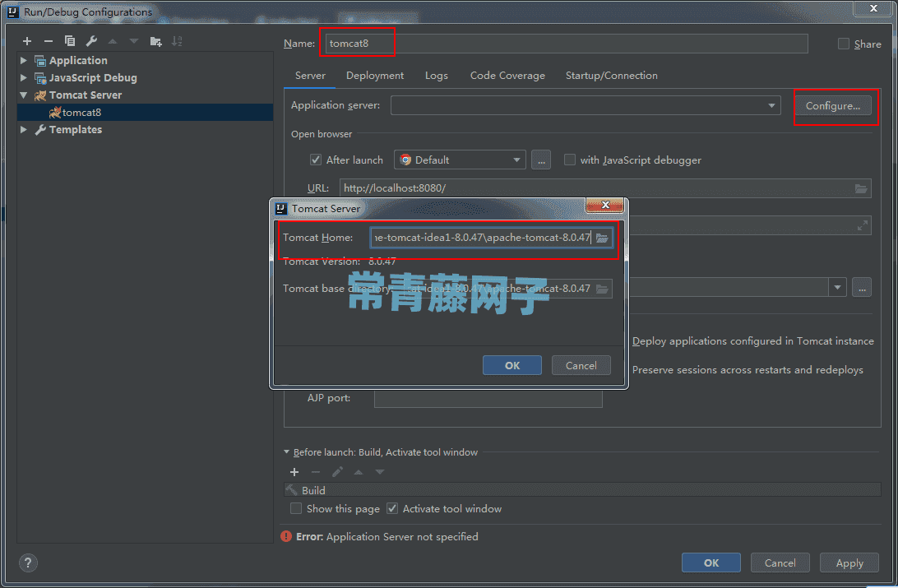This screenshot has height=588, width=898.
Task: Open the Application server dropdown
Action: click(586, 105)
